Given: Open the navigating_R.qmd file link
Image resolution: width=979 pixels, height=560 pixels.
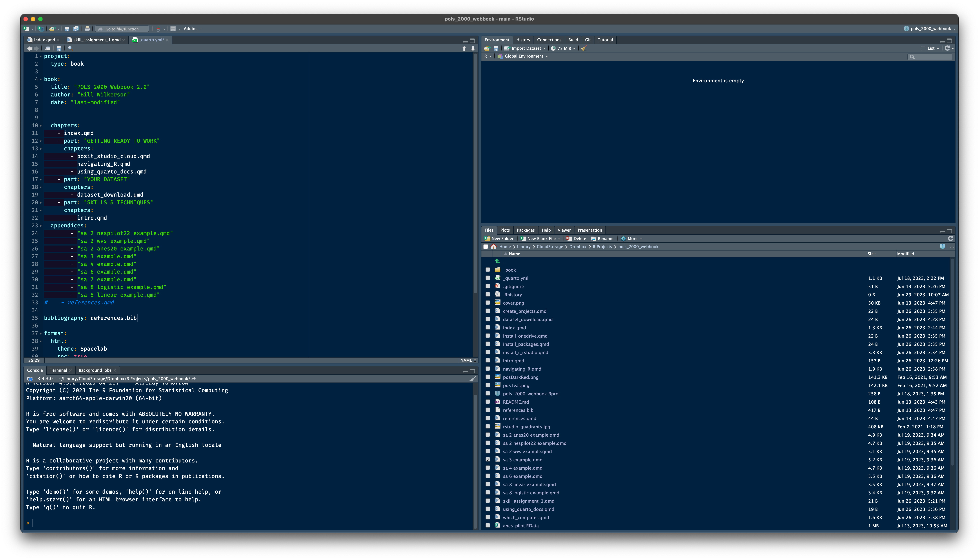Looking at the screenshot, I should 522,369.
